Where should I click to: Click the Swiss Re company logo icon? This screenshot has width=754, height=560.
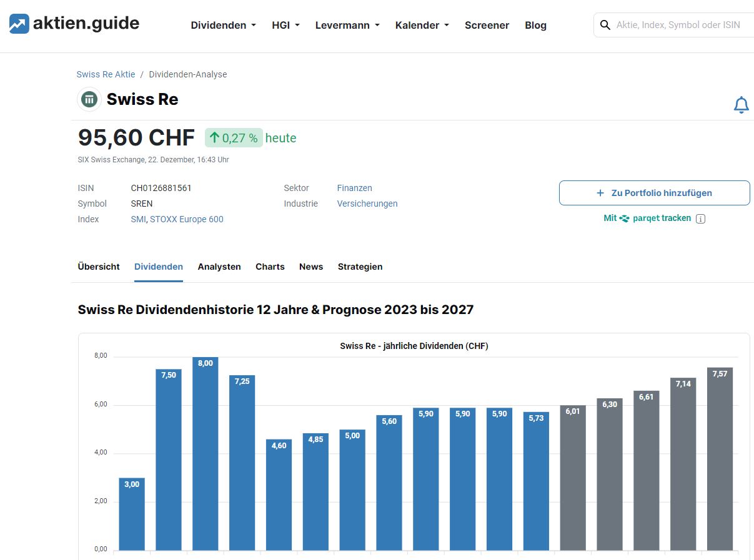point(89,99)
